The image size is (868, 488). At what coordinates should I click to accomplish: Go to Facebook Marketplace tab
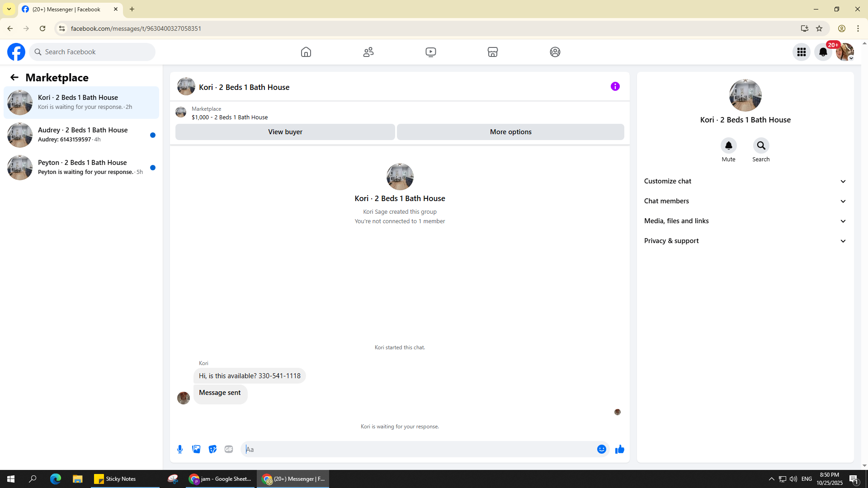[x=492, y=52]
